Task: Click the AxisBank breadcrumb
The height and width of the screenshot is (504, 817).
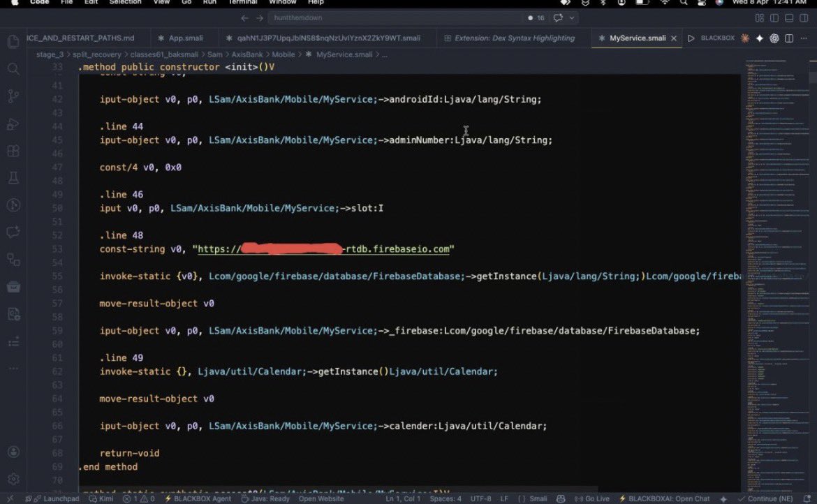Action: (x=247, y=54)
